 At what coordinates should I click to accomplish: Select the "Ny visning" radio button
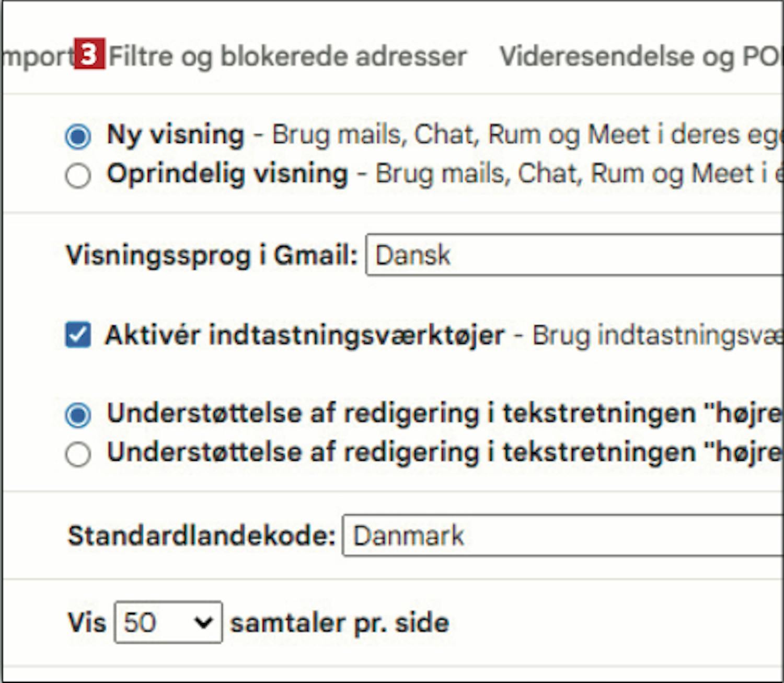78,136
